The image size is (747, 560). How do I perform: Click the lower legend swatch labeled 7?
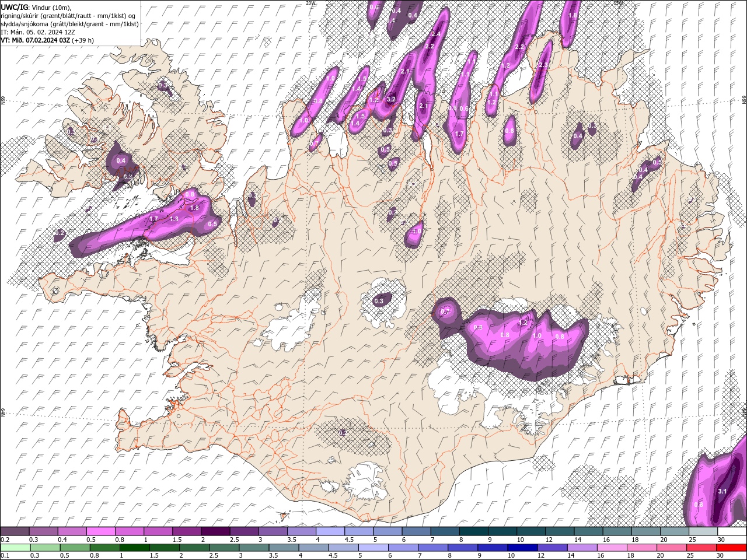[432, 547]
